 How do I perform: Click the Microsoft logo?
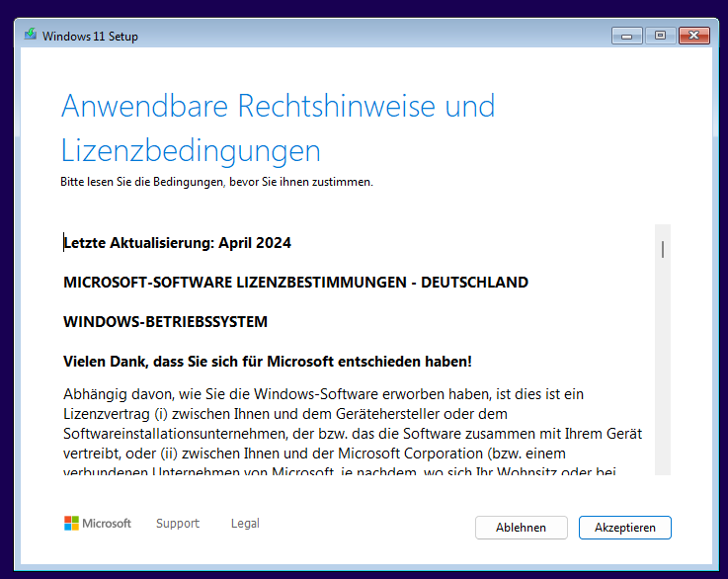[x=98, y=524]
